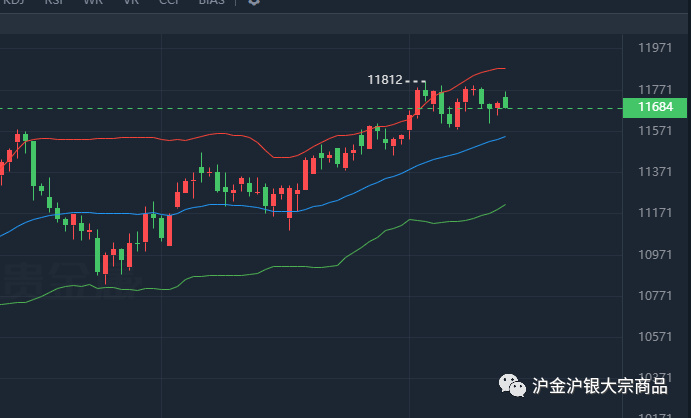Click the 10571 price axis label
Viewport: 691px width, 418px height.
(x=655, y=337)
